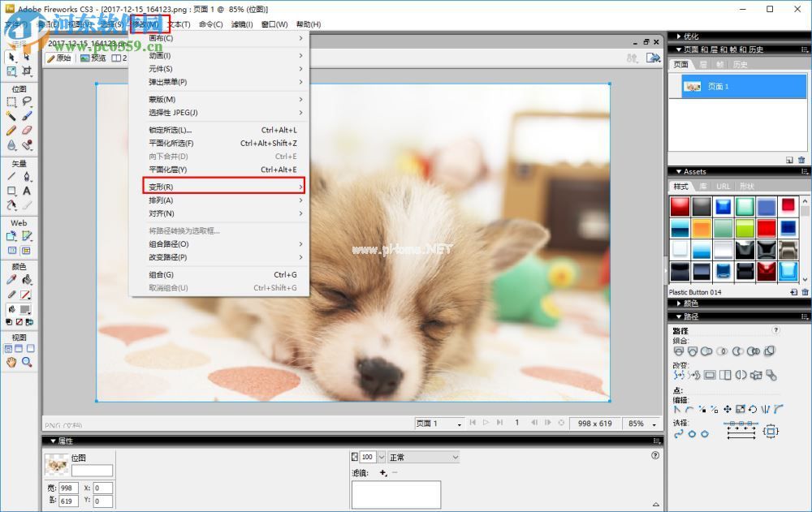Click the 页面 1 thumbnail
The width and height of the screenshot is (812, 512).
click(693, 87)
